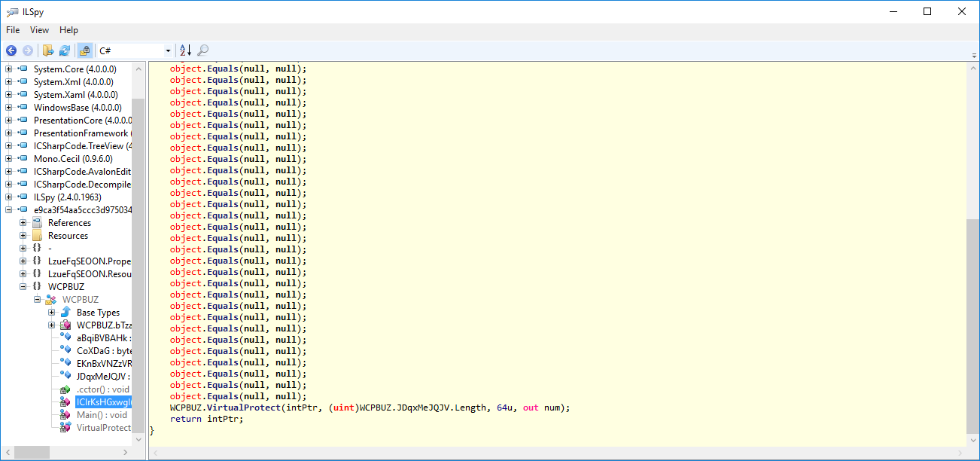980x461 pixels.
Task: Open the File menu
Action: coord(13,30)
